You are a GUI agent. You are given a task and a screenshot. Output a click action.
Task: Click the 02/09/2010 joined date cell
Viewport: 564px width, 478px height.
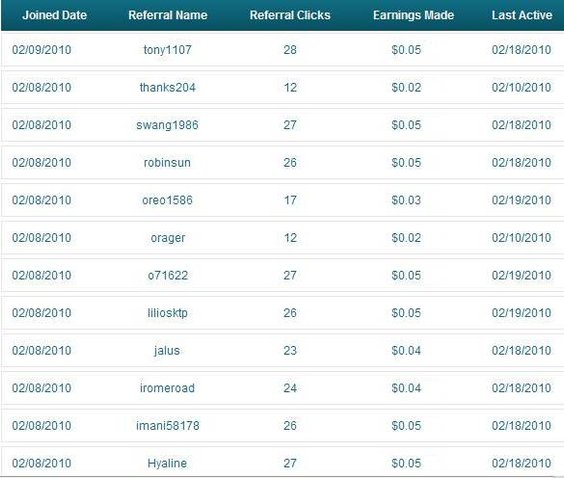(42, 50)
